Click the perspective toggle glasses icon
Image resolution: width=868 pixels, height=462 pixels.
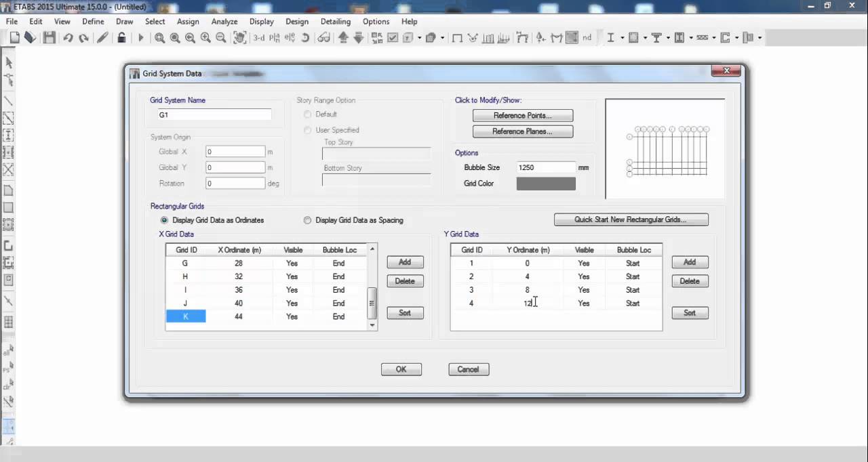tap(323, 38)
